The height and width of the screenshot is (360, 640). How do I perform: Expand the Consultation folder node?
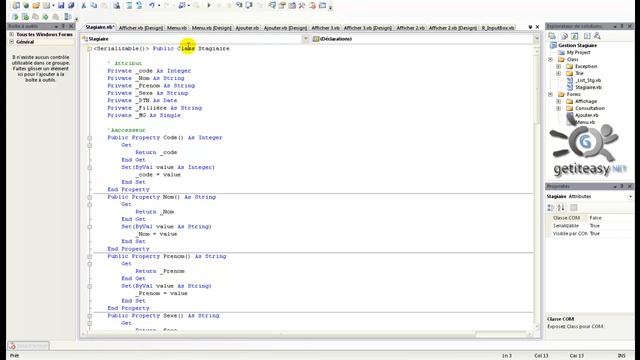click(558, 108)
